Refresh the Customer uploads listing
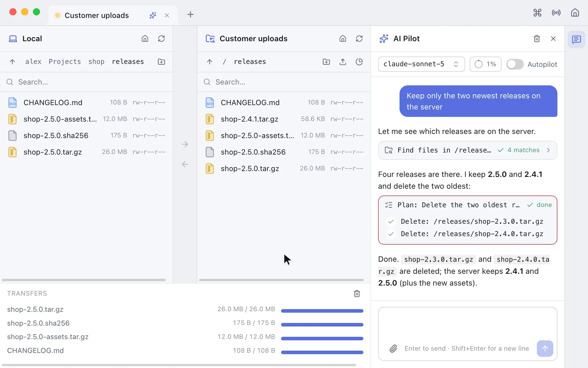588x368 pixels. point(359,39)
